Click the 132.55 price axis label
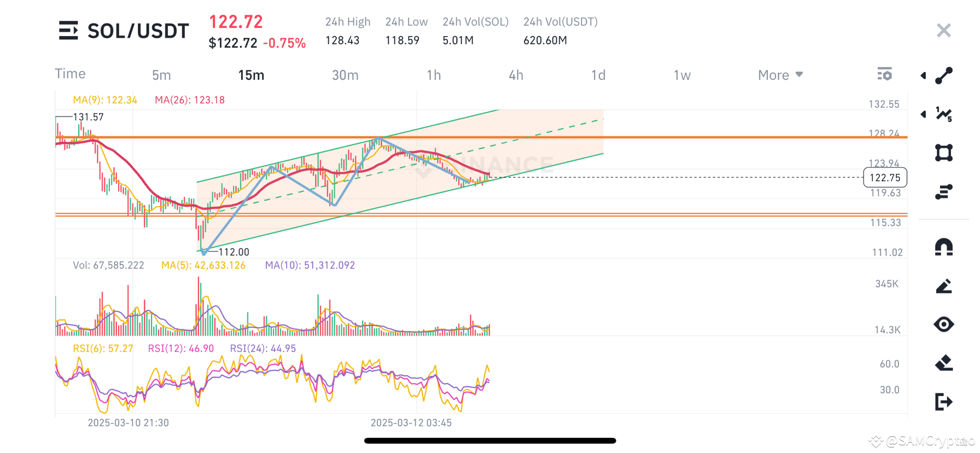 coord(884,104)
